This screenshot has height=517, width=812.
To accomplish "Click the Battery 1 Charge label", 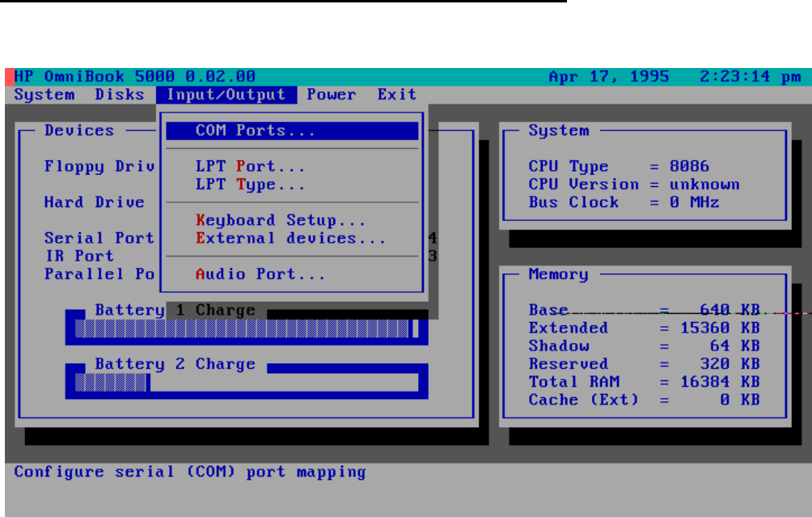I will click(x=175, y=310).
